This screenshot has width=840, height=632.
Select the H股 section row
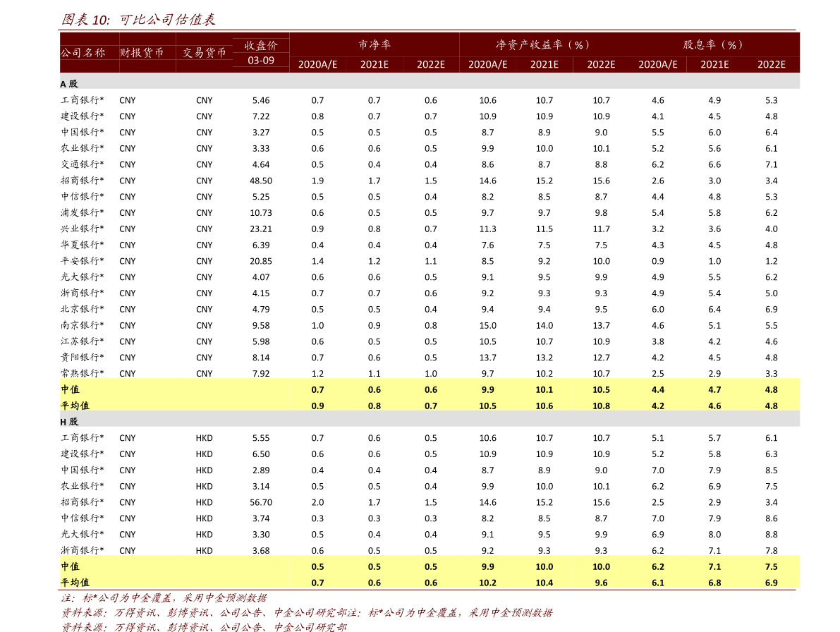430,422
